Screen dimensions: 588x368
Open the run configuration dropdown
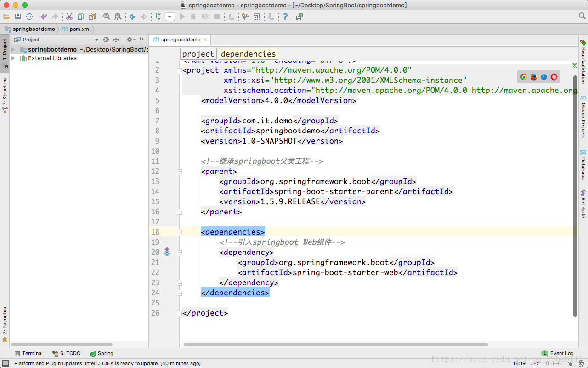pos(170,17)
